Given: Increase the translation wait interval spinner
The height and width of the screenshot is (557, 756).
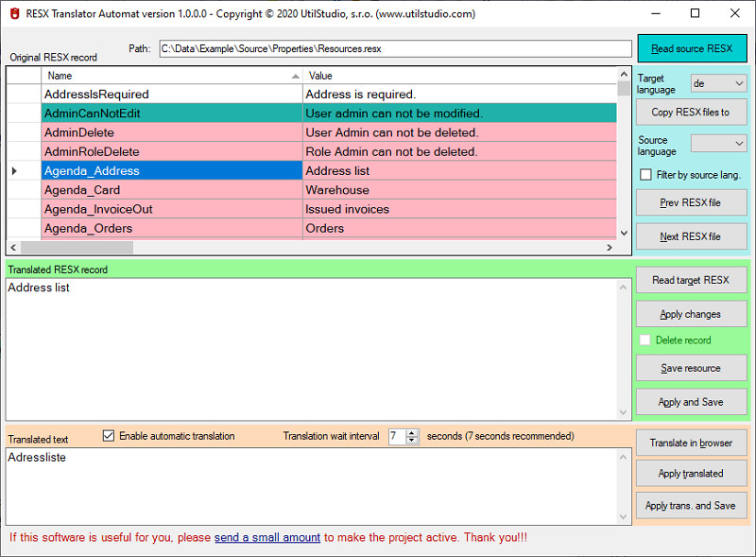Looking at the screenshot, I should click(412, 433).
